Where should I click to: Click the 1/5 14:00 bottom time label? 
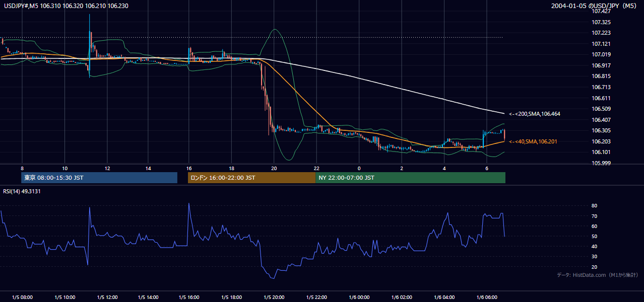[x=149, y=297]
